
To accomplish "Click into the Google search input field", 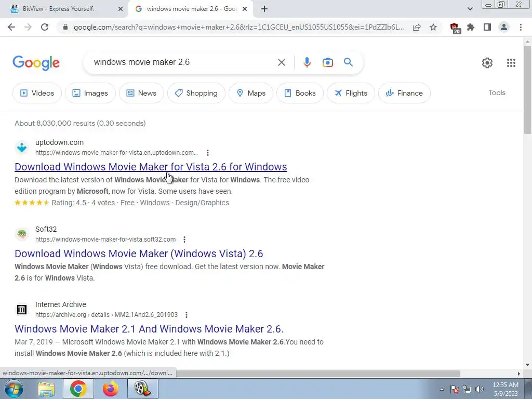I will (x=183, y=62).
